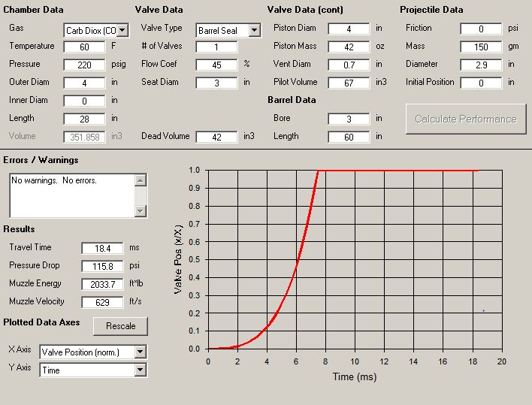Edit the Barrel Bore field
The height and width of the screenshot is (405, 532).
[349, 119]
